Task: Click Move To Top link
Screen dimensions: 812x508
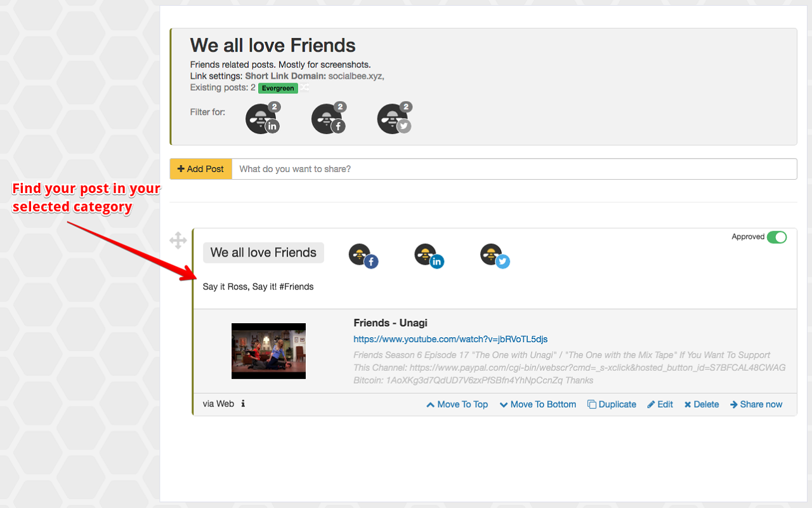Action: coord(457,404)
